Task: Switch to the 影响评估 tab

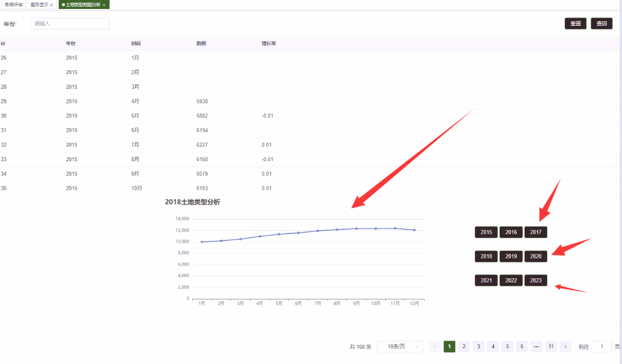Action: point(13,4)
